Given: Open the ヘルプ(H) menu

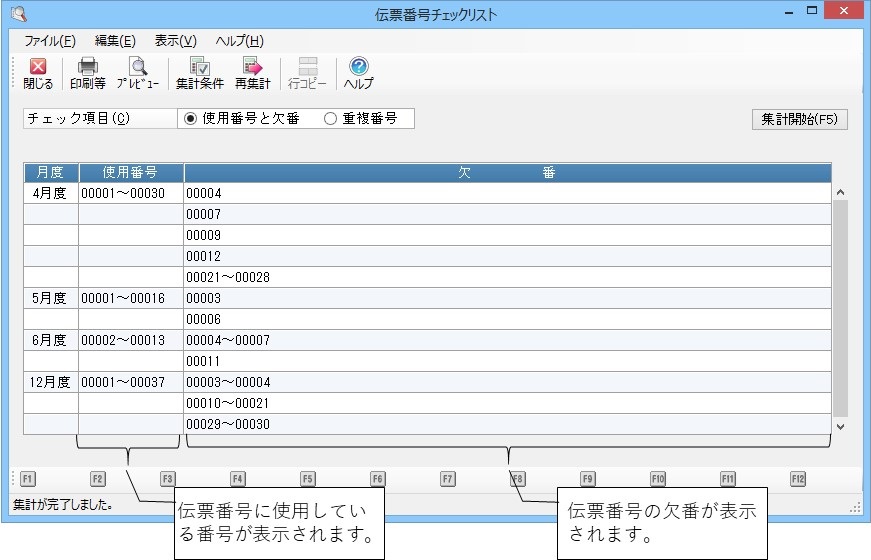Looking at the screenshot, I should [x=240, y=41].
